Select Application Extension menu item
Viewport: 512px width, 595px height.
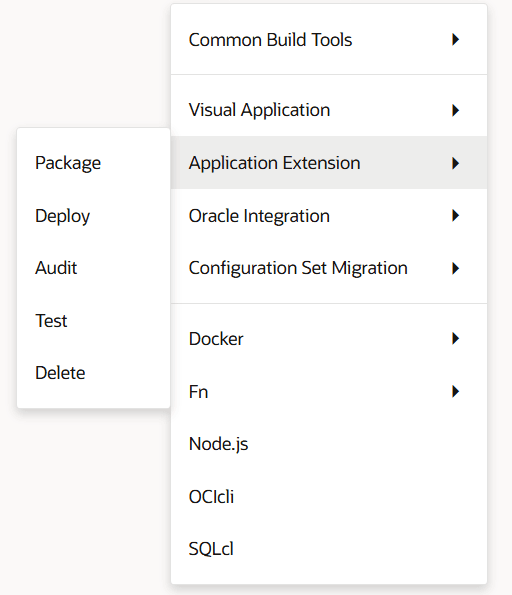pyautogui.click(x=329, y=163)
